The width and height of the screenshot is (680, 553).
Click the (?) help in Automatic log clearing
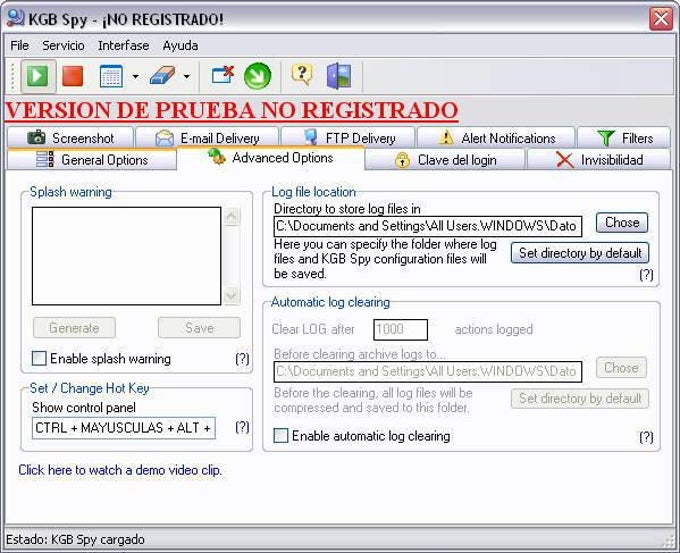pos(646,437)
